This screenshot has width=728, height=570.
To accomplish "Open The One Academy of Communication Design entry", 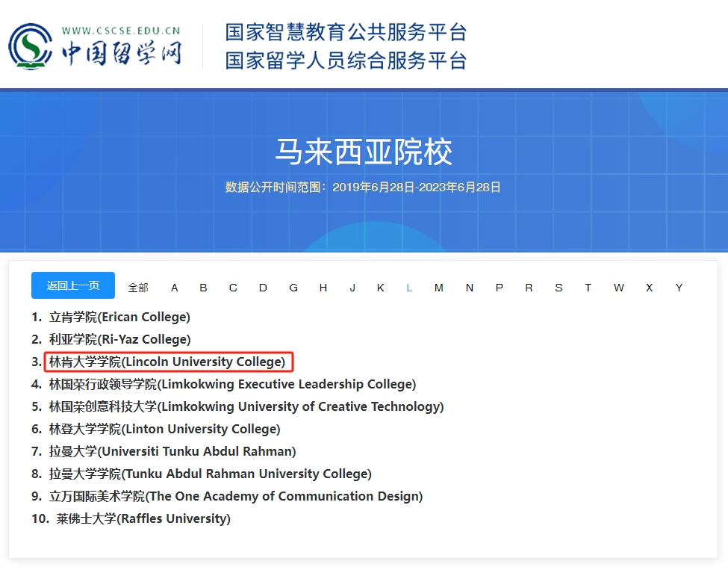I will point(236,496).
